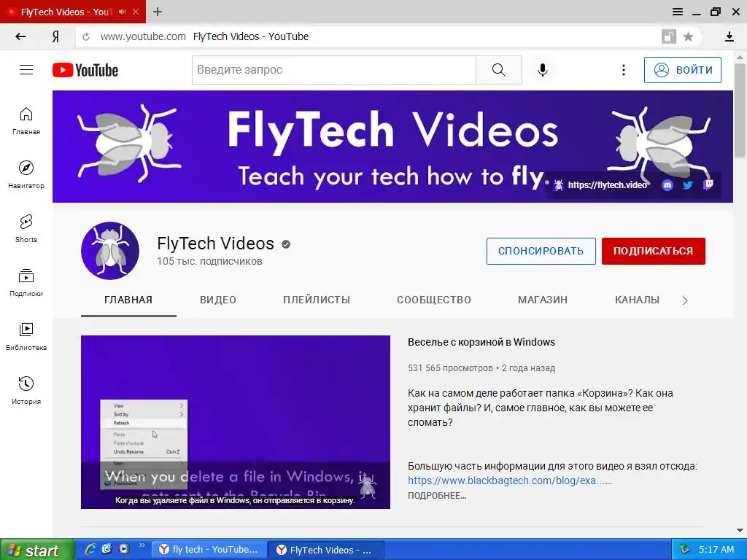Image resolution: width=747 pixels, height=560 pixels.
Task: Go to Главная in the sidebar
Action: [x=26, y=120]
